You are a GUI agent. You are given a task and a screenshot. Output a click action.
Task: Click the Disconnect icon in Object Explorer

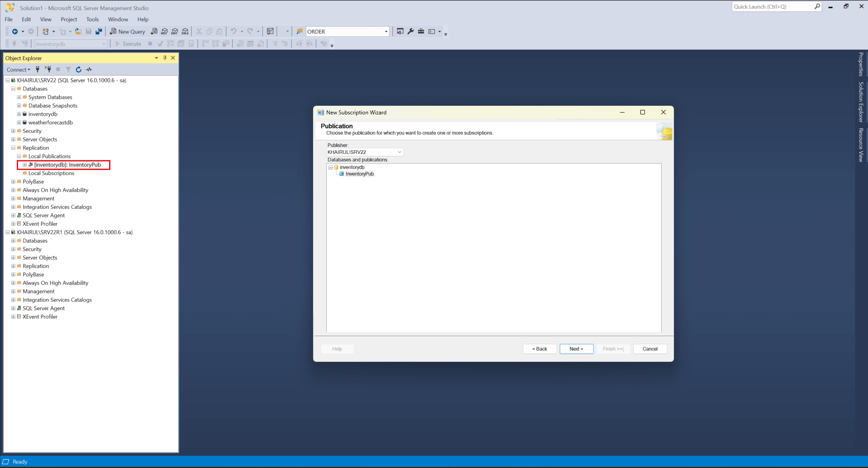coord(48,70)
